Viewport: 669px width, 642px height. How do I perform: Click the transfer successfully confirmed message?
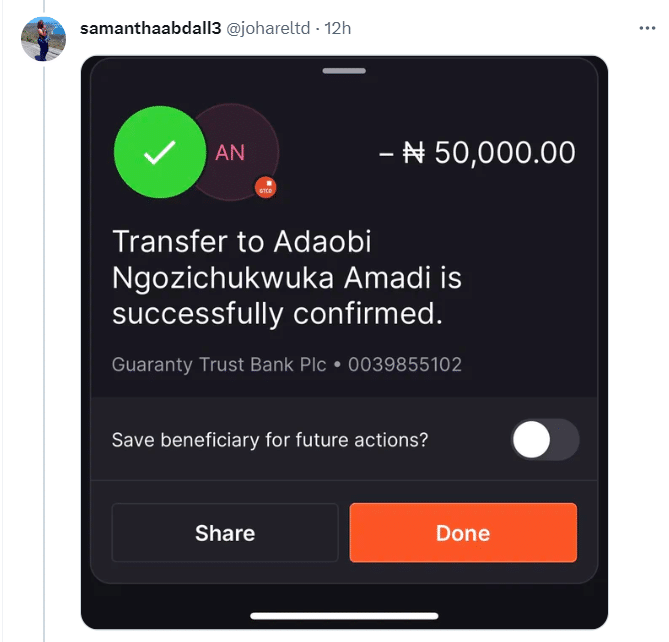(x=287, y=277)
